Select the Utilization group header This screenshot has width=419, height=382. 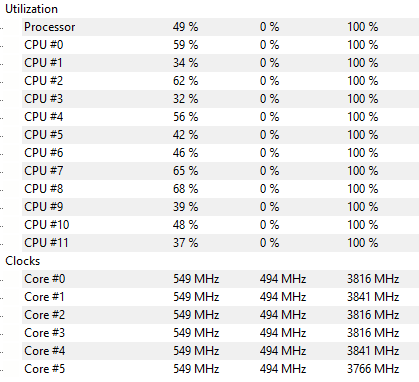(31, 9)
